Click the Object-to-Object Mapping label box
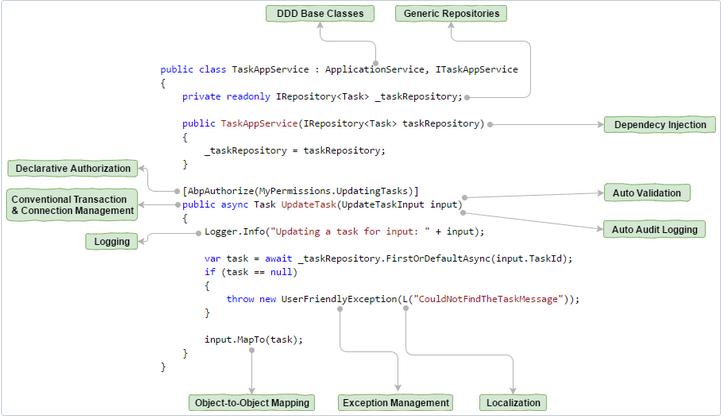 tap(252, 403)
